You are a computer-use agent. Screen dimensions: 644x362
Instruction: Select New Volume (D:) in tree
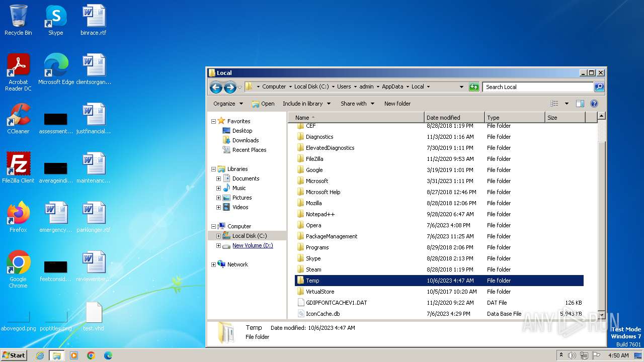click(x=253, y=246)
